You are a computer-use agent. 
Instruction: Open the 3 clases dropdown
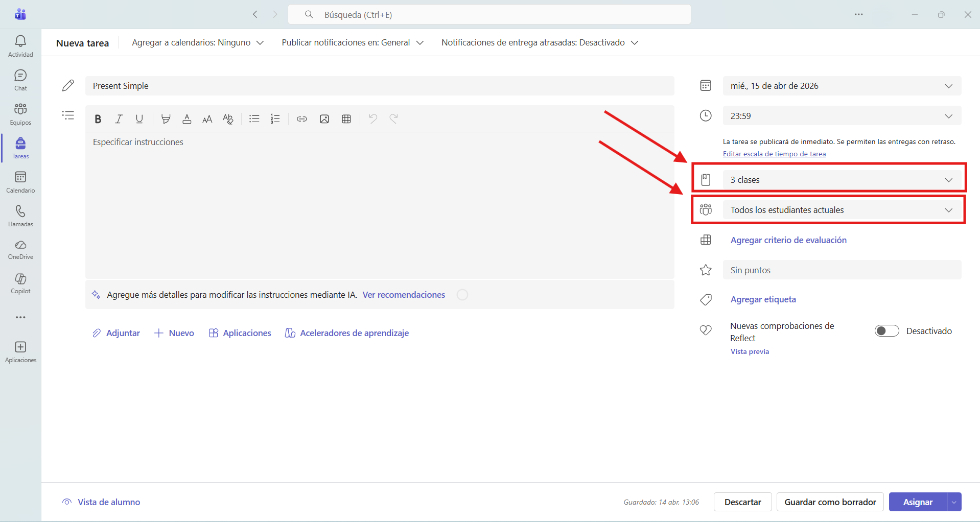click(842, 180)
